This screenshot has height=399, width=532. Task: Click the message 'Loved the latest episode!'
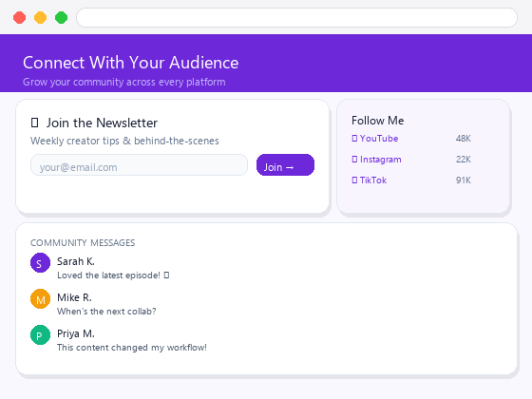click(x=113, y=275)
